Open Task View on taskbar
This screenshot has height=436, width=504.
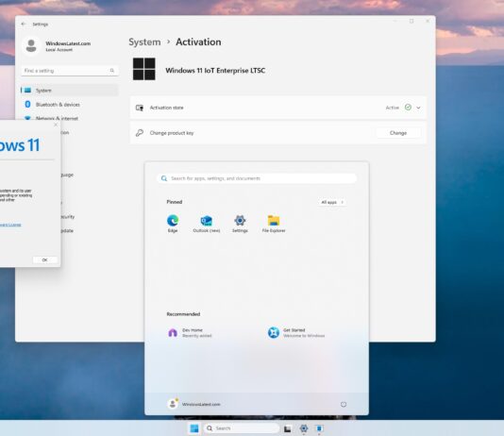(287, 428)
